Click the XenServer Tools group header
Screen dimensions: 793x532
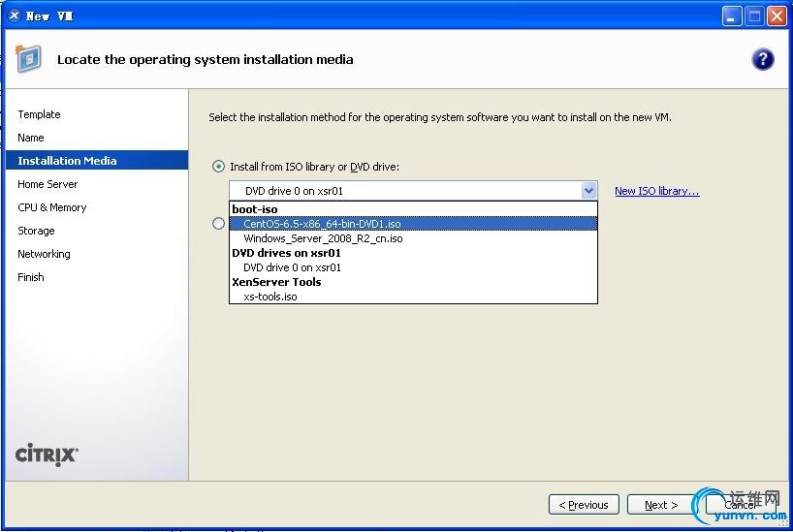coord(276,282)
